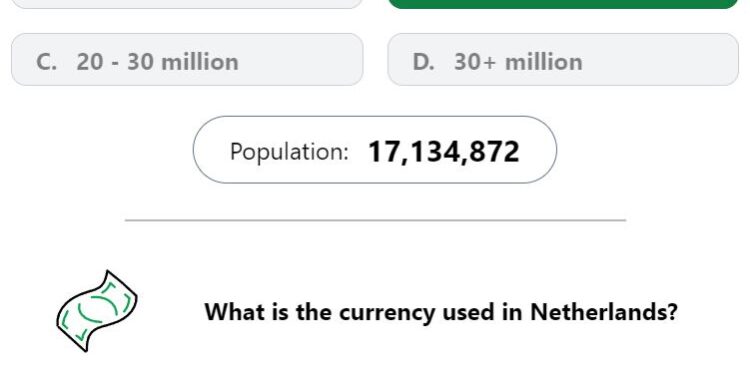Click the currency question about Netherlands
Viewport: 750px width, 375px height.
[x=441, y=312]
